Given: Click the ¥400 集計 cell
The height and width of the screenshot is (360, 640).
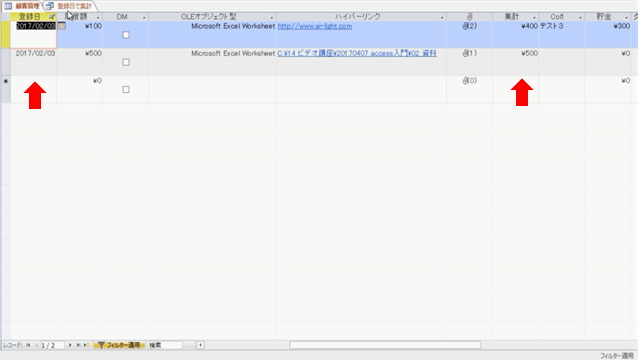Looking at the screenshot, I should (516, 35).
